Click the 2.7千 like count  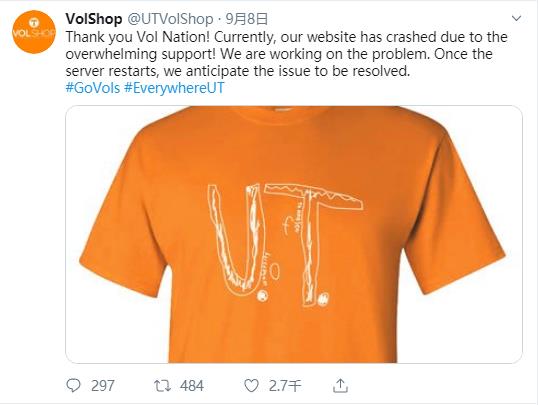tap(285, 386)
